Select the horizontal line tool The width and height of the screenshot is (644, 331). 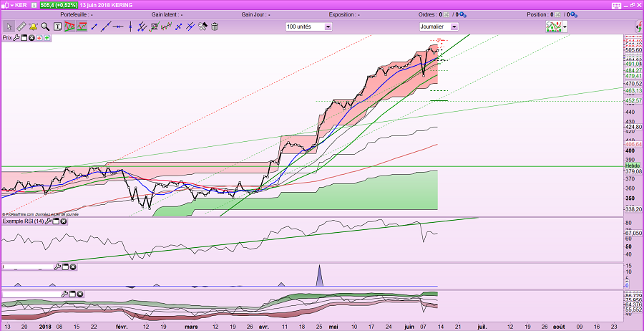[x=118, y=27]
